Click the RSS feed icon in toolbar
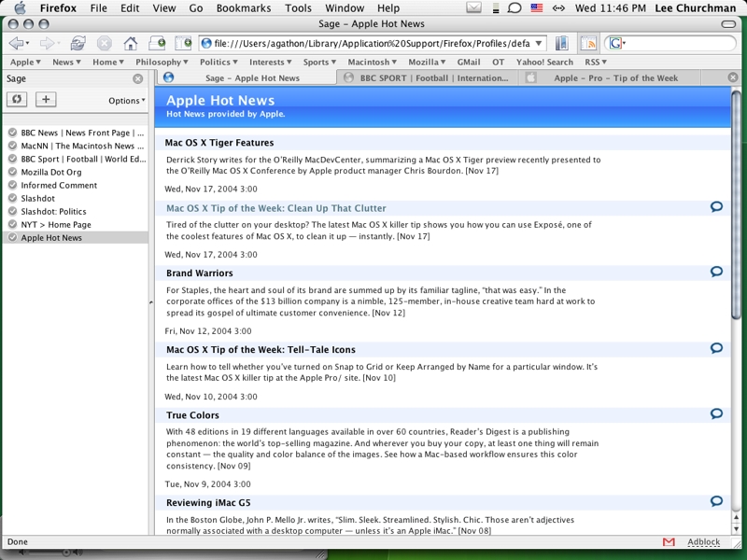Screen dimensions: 747x560 pyautogui.click(x=588, y=44)
